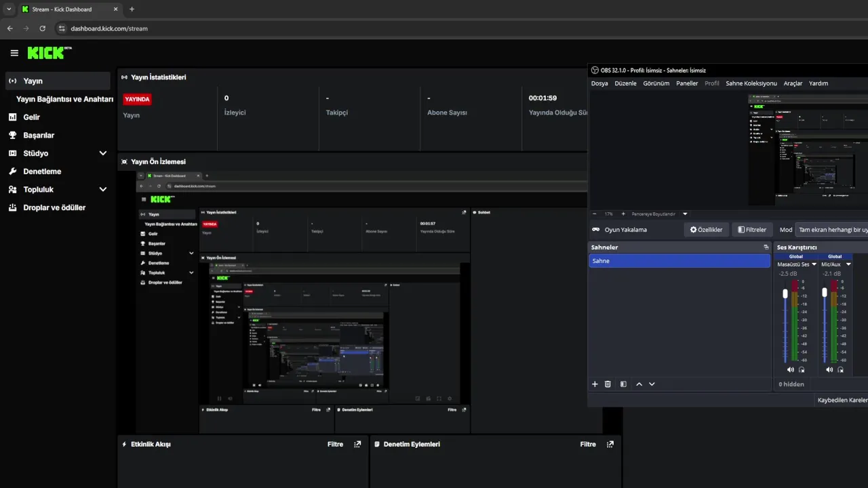This screenshot has height=488, width=868.
Task: Open the Mod capture mode combo box
Action: [x=831, y=230]
